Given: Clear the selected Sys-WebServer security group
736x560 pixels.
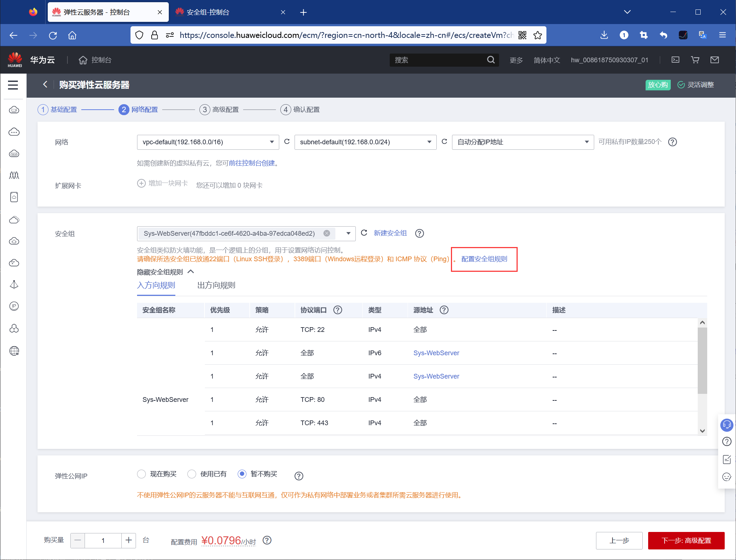Looking at the screenshot, I should (327, 233).
